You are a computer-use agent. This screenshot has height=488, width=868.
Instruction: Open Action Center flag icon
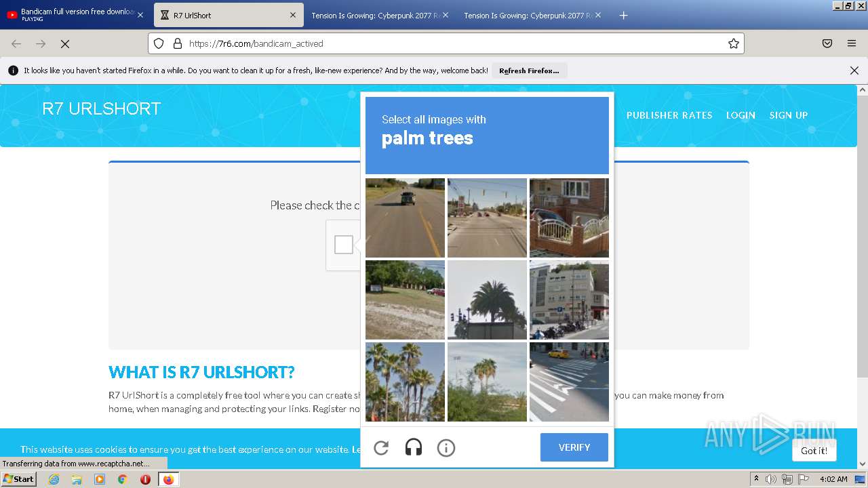[803, 479]
